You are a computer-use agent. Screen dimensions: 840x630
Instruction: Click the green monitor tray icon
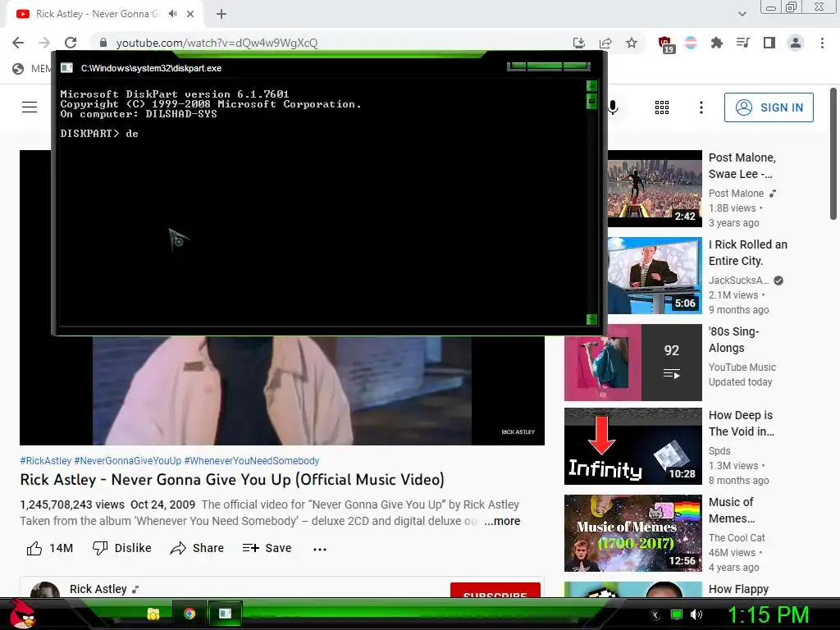point(677,614)
